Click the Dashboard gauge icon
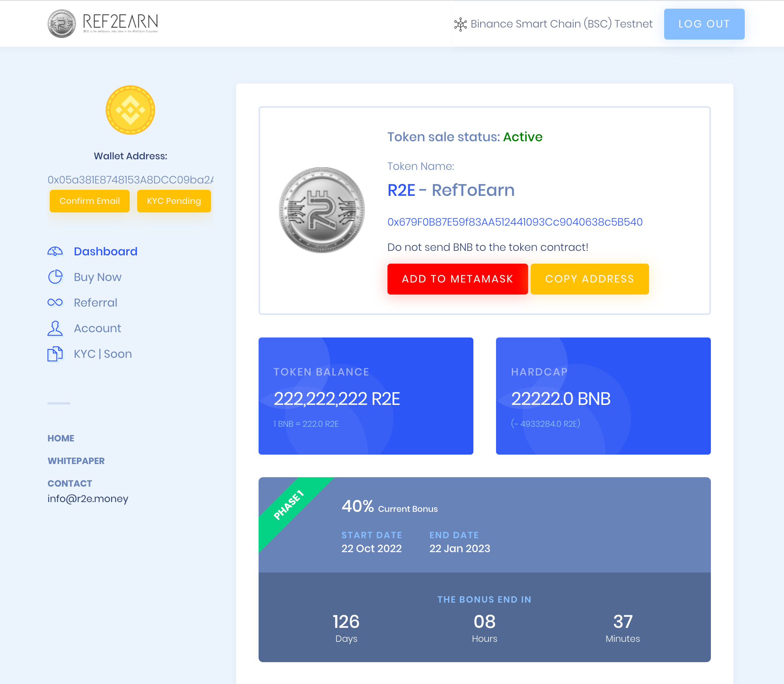This screenshot has width=784, height=684. pos(55,251)
